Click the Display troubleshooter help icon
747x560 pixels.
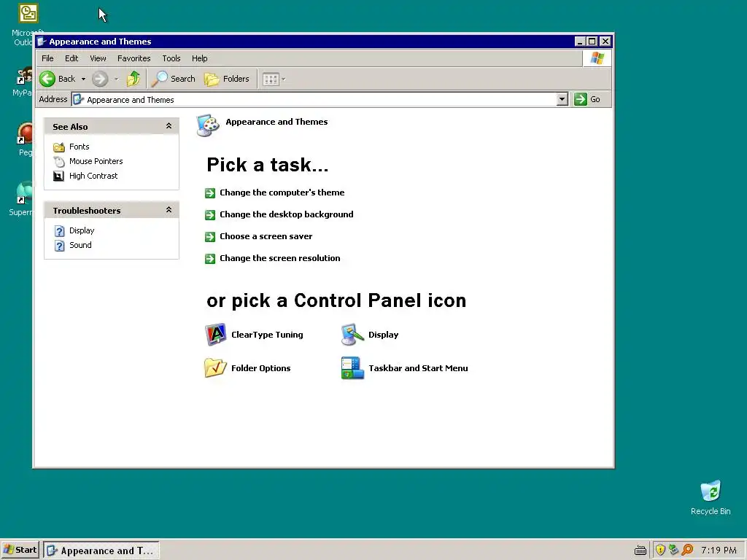(59, 231)
